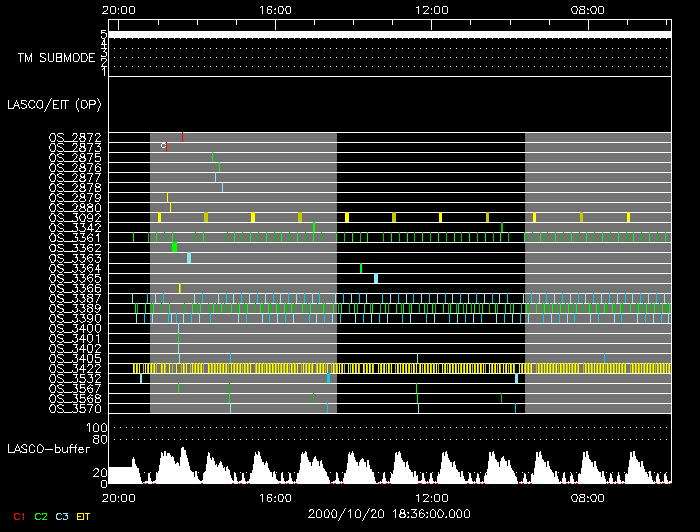700x532 pixels.
Task: Click the yellow C3 legend entry
Action: click(x=63, y=516)
